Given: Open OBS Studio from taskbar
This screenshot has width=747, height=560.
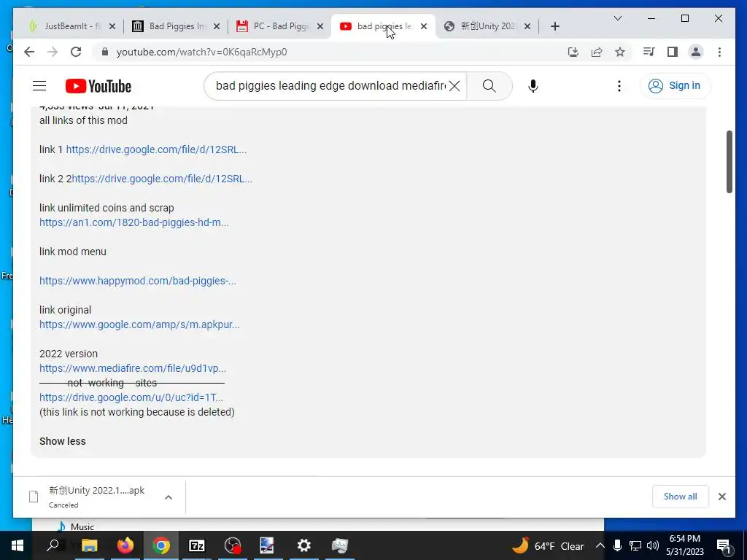Looking at the screenshot, I should pyautogui.click(x=233, y=545).
